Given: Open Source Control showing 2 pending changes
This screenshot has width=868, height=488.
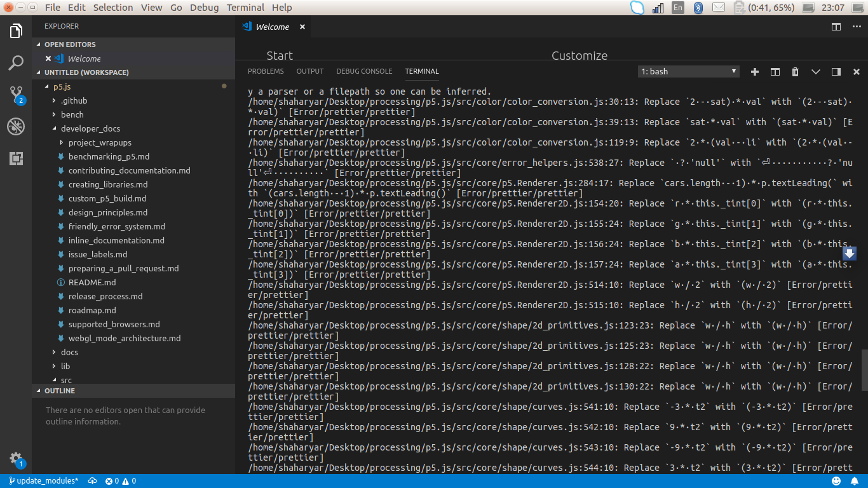Looking at the screenshot, I should [15, 95].
